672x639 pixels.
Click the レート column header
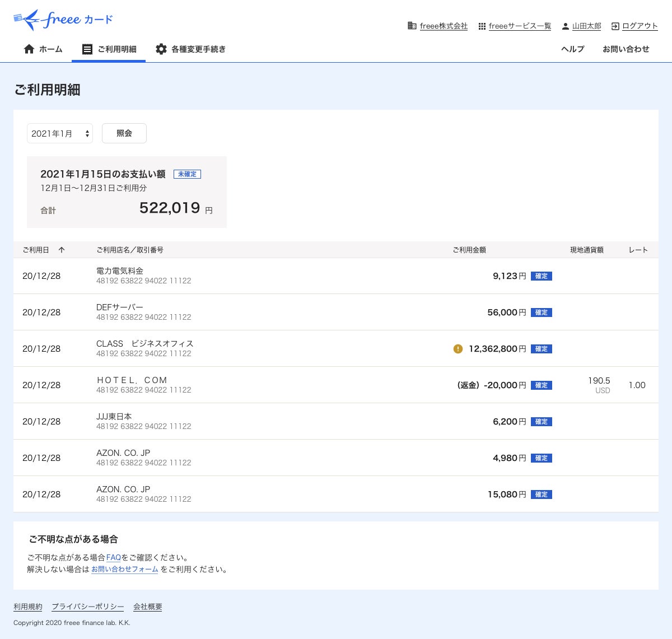[638, 250]
